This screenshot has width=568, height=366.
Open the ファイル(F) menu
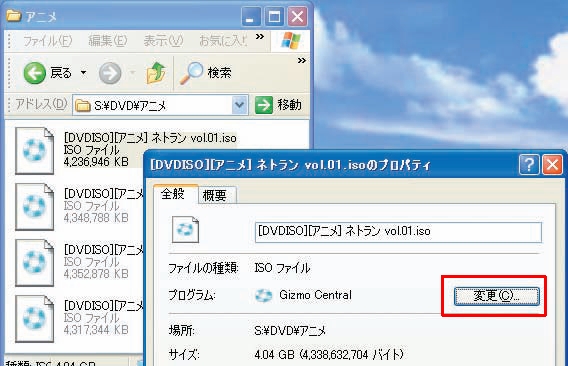click(x=47, y=41)
